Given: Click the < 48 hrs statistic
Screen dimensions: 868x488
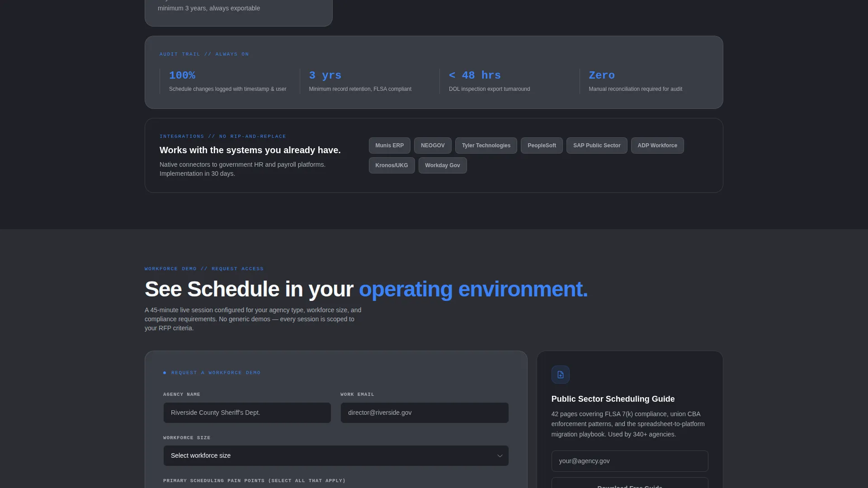Looking at the screenshot, I should coord(475,75).
